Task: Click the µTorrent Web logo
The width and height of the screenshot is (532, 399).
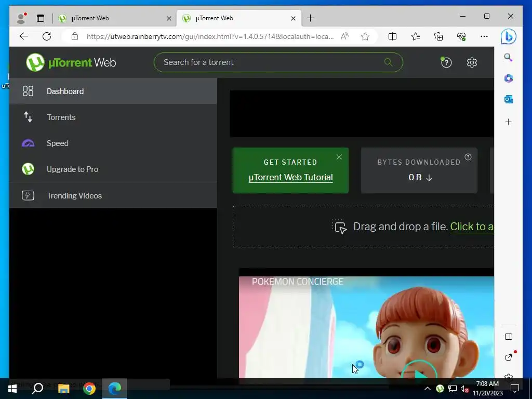Action: (x=71, y=62)
